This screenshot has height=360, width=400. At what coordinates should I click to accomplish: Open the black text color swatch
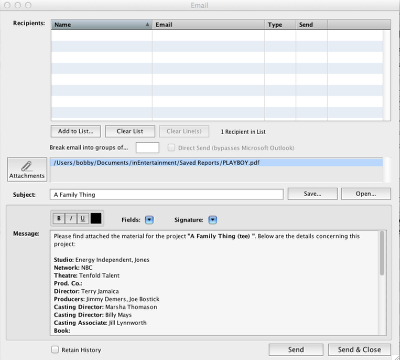click(x=96, y=219)
